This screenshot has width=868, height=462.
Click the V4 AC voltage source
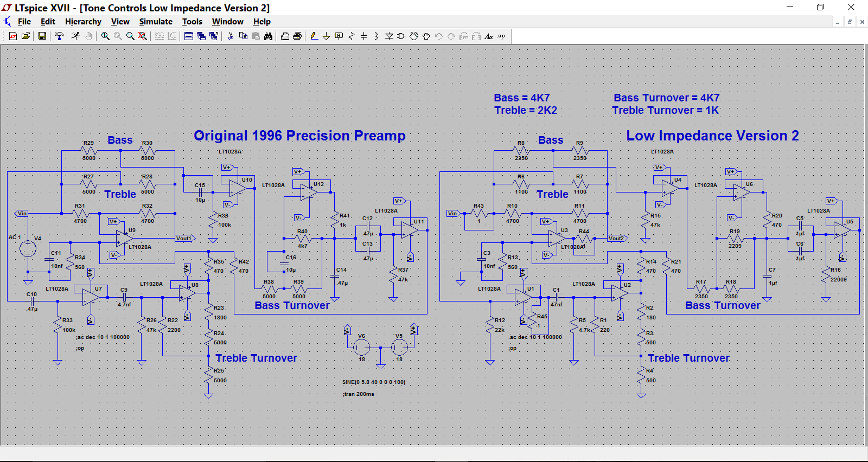tap(28, 249)
